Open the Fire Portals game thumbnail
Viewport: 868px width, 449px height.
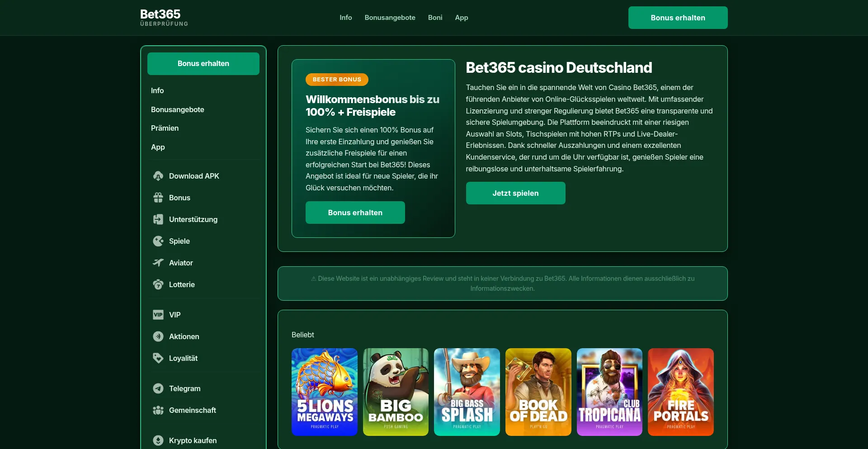coord(681,392)
